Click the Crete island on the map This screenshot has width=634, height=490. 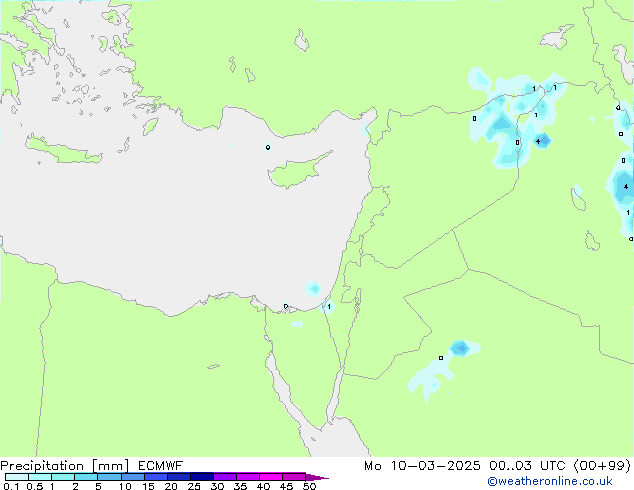click(x=63, y=152)
